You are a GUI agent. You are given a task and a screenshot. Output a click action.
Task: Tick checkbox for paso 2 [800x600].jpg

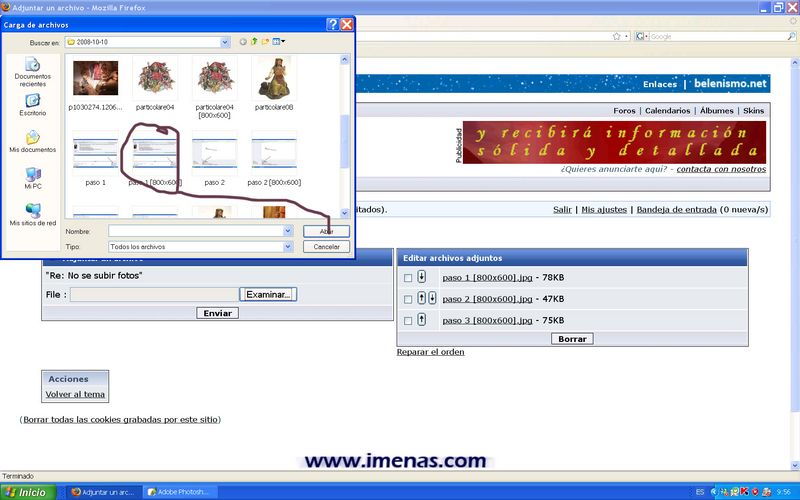point(408,299)
